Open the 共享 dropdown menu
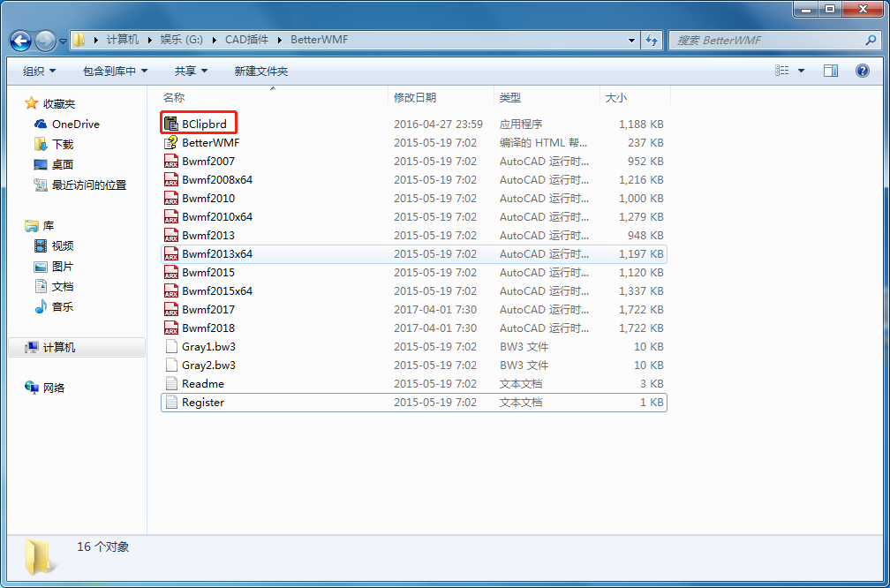The height and width of the screenshot is (588, 890). [x=191, y=71]
